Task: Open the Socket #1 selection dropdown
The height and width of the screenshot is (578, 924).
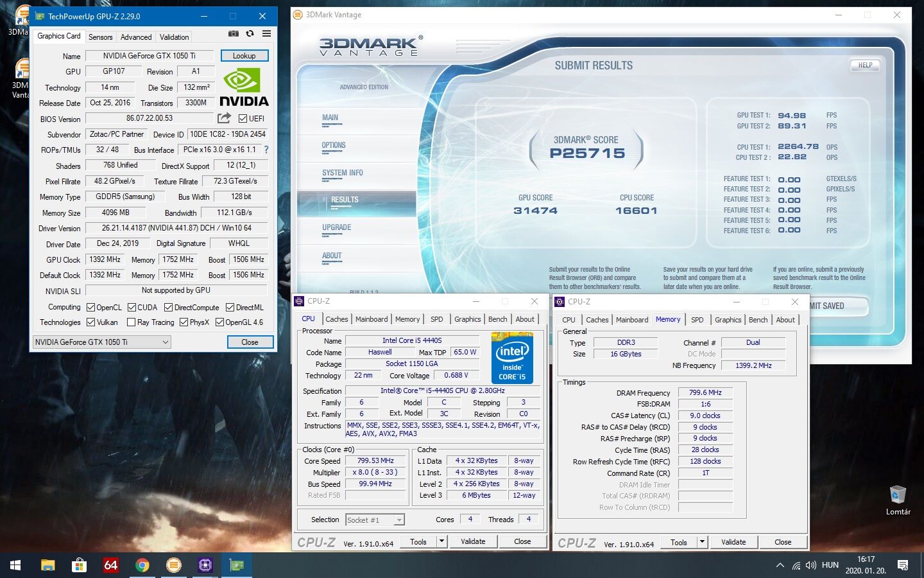Action: (x=375, y=520)
